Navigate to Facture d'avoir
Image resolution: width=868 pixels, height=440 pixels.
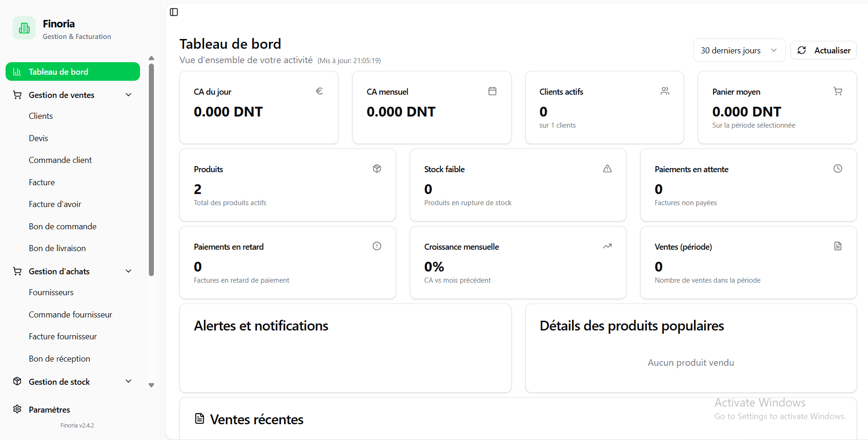tap(55, 204)
